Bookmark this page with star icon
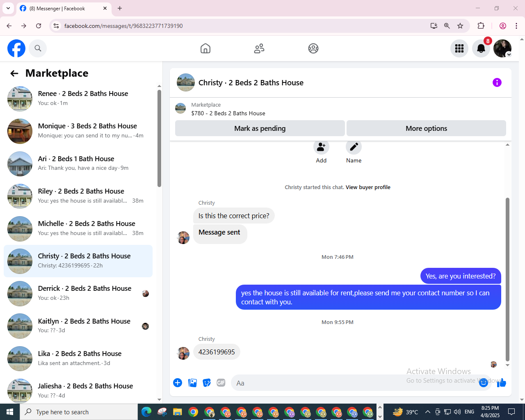 pyautogui.click(x=460, y=26)
